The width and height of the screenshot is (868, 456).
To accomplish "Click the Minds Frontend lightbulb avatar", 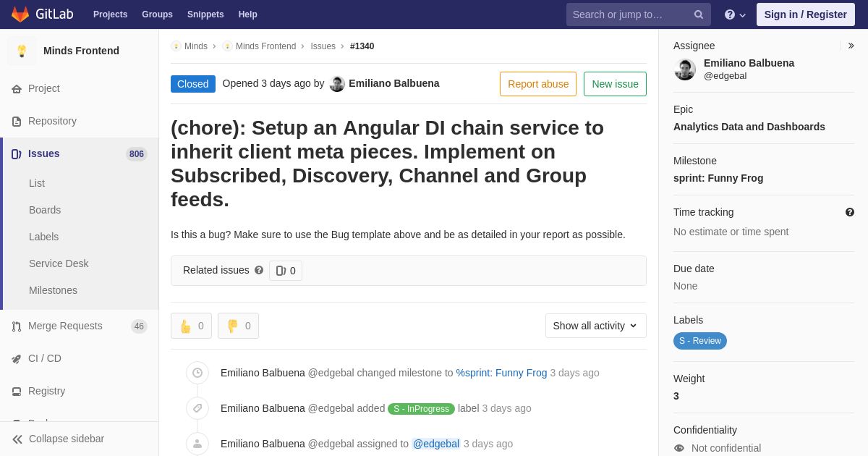I will [22, 51].
